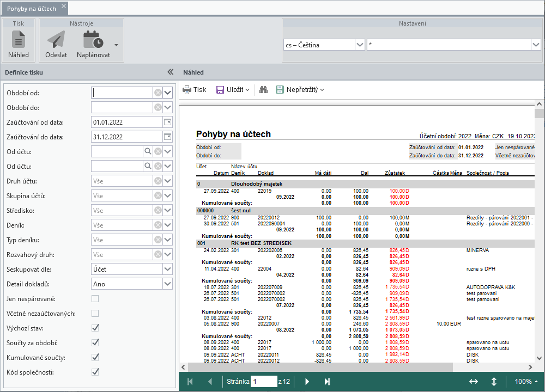
Task: Click the binoculars search icon
Action: point(263,89)
